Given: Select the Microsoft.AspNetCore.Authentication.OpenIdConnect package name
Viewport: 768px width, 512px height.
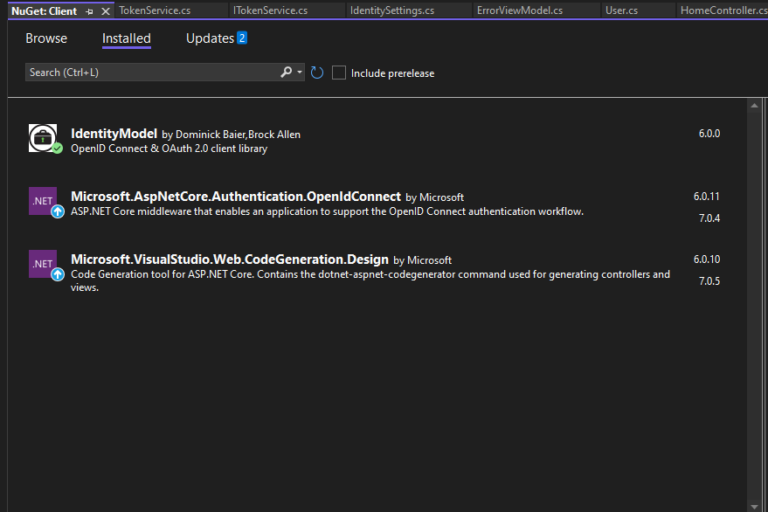Looking at the screenshot, I should pyautogui.click(x=235, y=197).
